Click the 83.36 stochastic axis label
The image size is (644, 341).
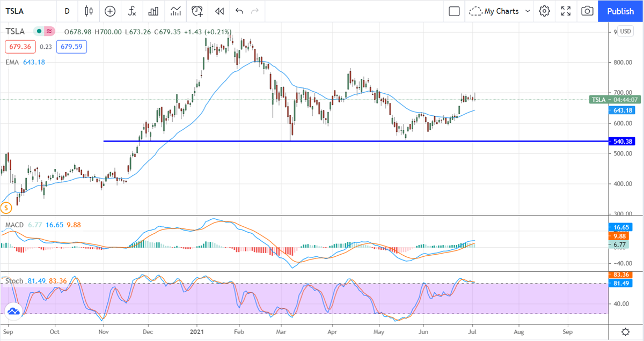click(x=621, y=275)
